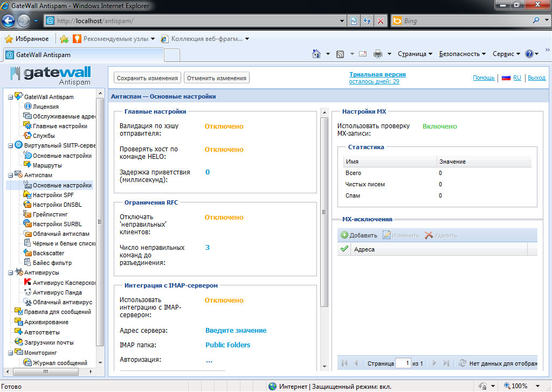
Task: Click the printer toolbar icon
Action: click(378, 54)
